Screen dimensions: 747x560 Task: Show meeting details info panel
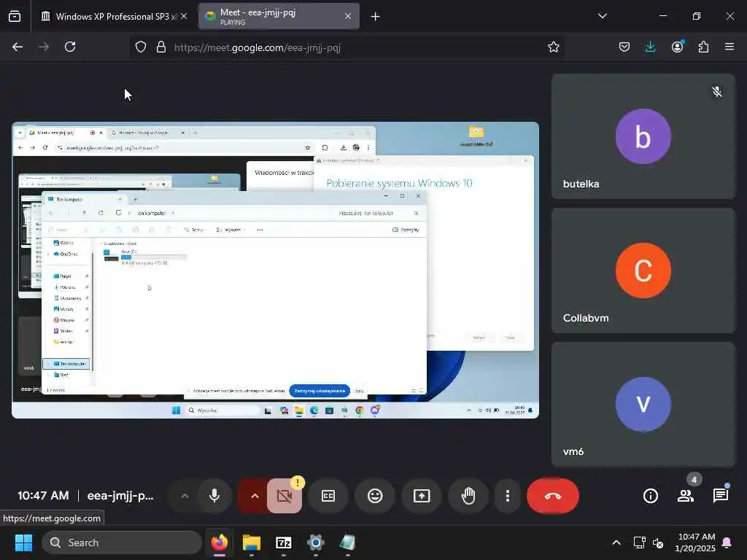point(650,496)
